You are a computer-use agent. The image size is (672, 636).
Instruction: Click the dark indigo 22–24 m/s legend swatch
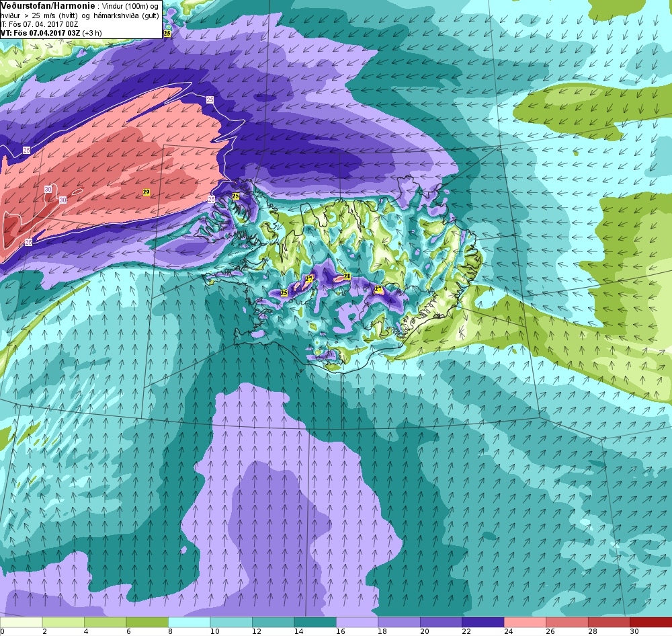[483, 622]
